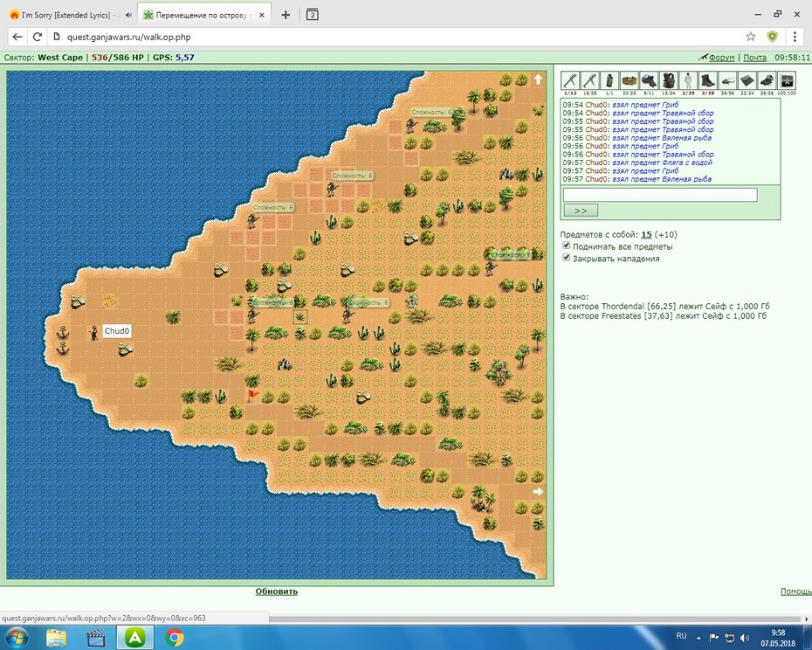The height and width of the screenshot is (650, 812).
Task: Click the white right arrow on the map
Action: 538,491
